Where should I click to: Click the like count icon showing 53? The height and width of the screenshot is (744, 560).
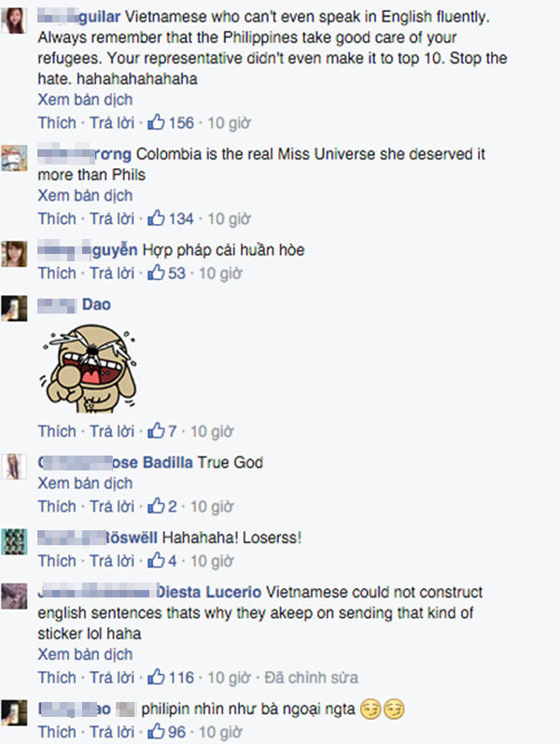156,273
